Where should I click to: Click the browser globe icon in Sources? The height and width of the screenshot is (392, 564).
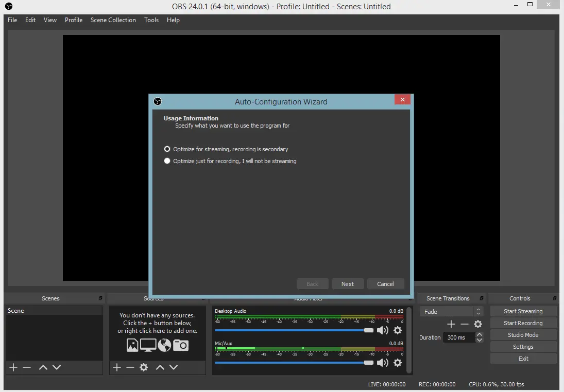click(164, 345)
